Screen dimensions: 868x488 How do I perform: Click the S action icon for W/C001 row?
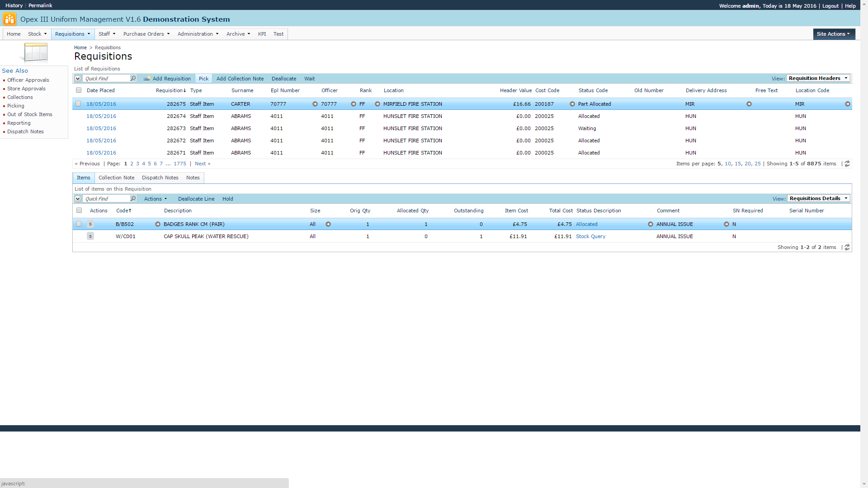90,236
